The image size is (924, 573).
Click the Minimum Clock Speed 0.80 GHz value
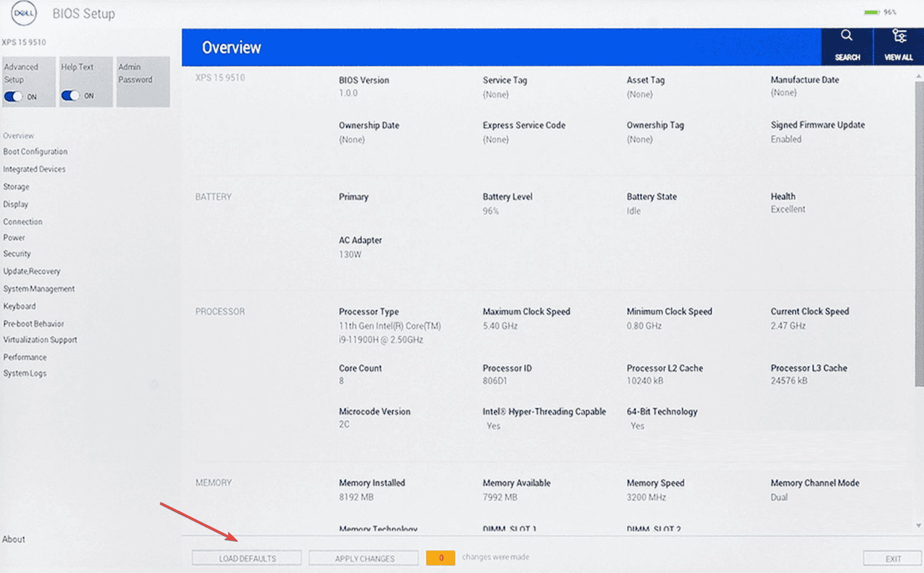coord(644,326)
